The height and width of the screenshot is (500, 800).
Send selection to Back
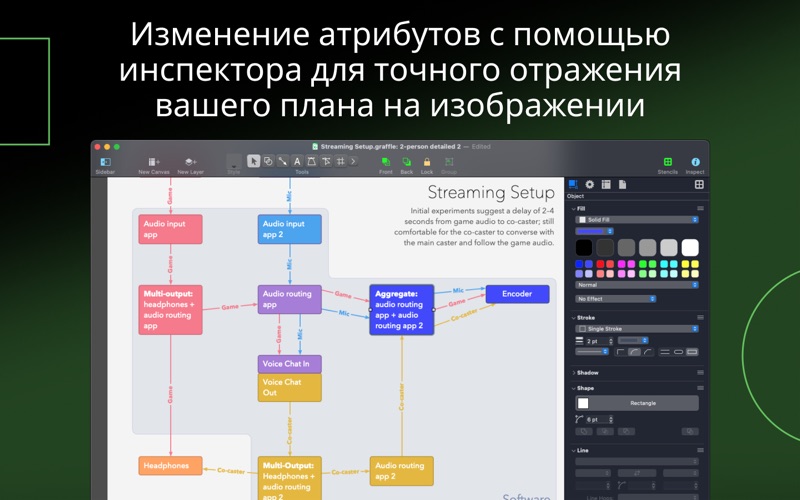pos(407,165)
